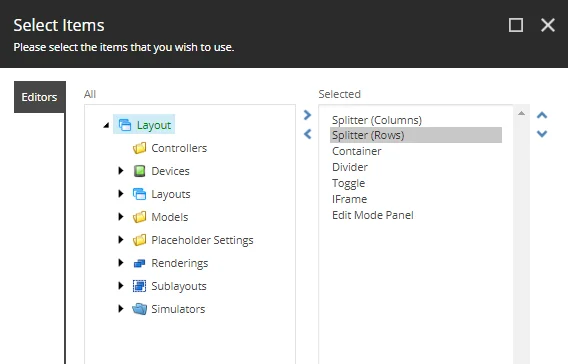This screenshot has width=568, height=364.
Task: Expand the Models node
Action: 121,217
